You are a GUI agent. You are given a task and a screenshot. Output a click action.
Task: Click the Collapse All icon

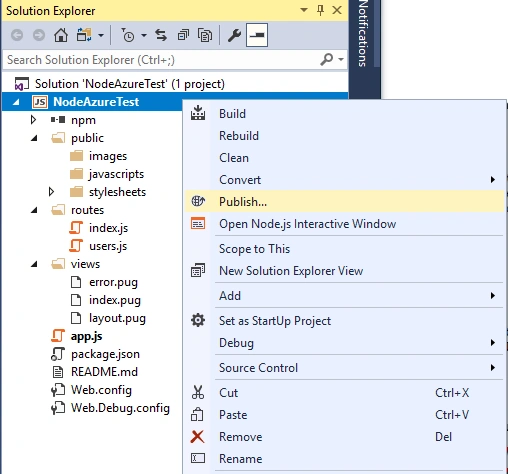[x=183, y=35]
